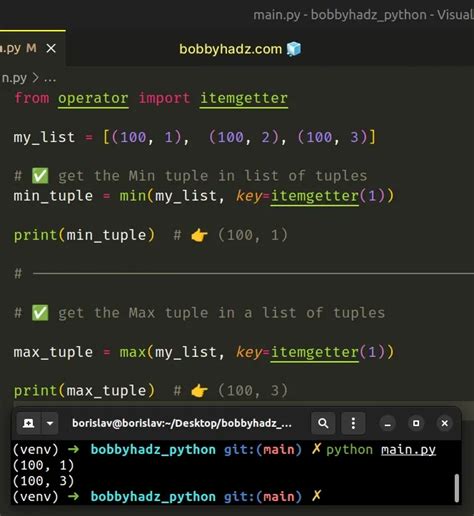Image resolution: width=474 pixels, height=516 pixels.
Task: Click the bobbyhadz.com title text
Action: (x=230, y=49)
